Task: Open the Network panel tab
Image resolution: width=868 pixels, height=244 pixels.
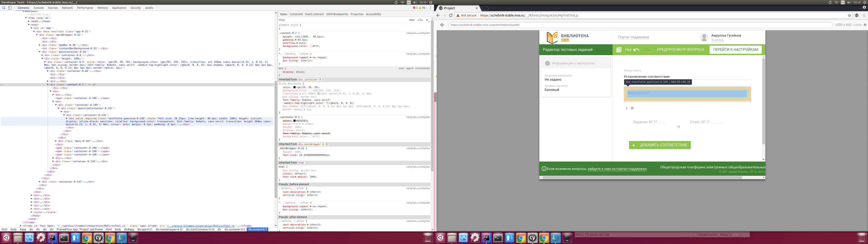Action: (x=67, y=8)
